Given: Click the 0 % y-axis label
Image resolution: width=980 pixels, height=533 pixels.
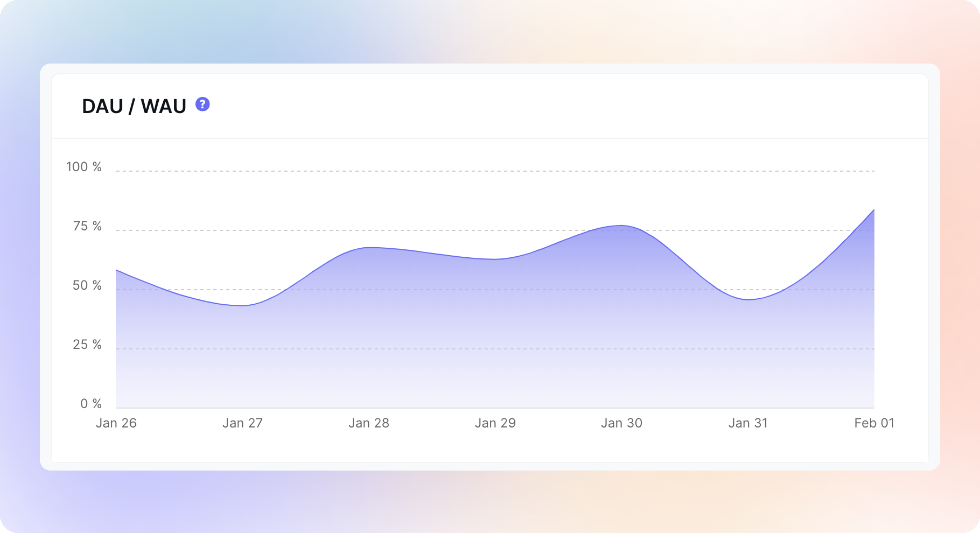Looking at the screenshot, I should [90, 404].
